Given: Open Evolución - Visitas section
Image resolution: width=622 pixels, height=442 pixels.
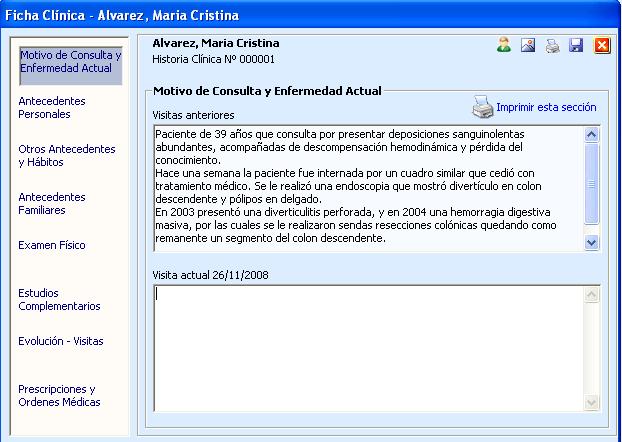Looking at the screenshot, I should click(x=61, y=341).
